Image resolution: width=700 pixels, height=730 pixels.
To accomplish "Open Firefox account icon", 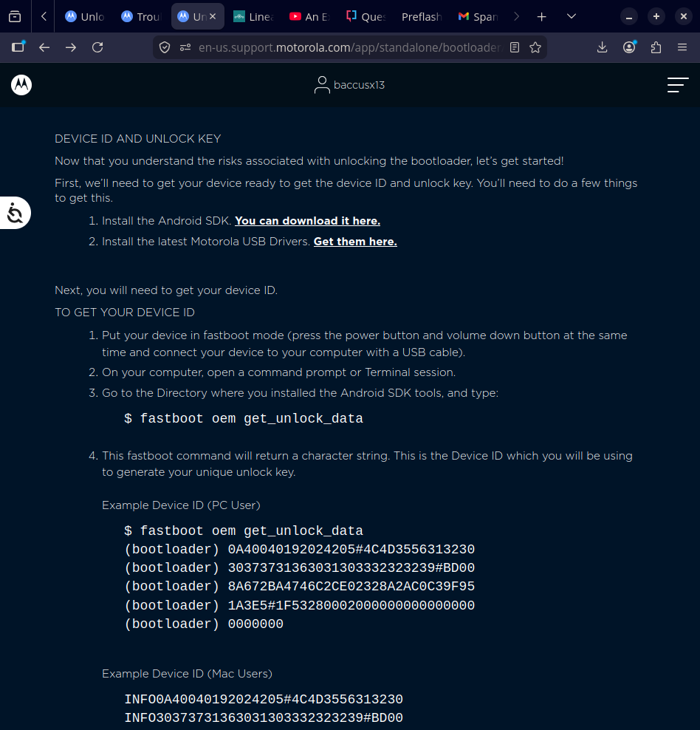I will click(629, 47).
